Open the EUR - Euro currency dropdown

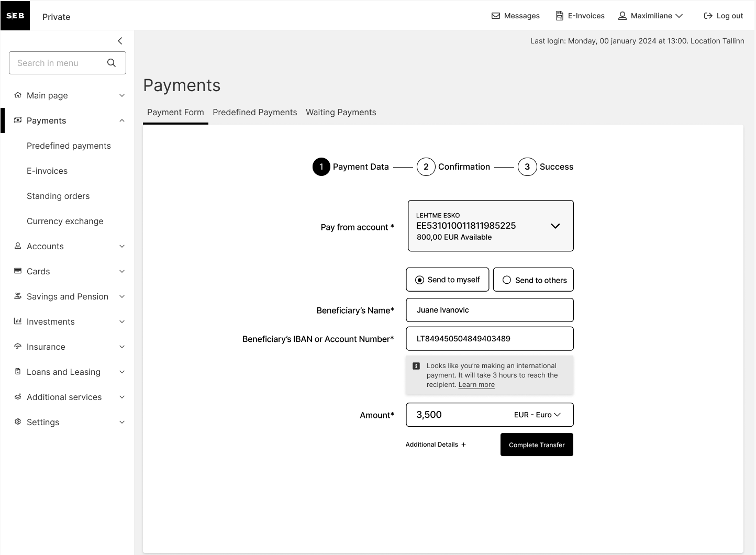coord(538,415)
